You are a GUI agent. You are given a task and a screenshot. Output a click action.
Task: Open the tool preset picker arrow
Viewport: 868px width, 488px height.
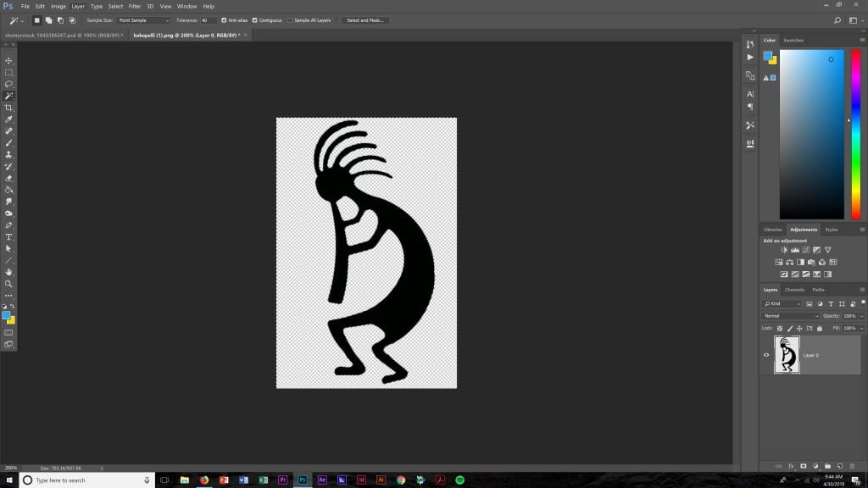coord(22,20)
